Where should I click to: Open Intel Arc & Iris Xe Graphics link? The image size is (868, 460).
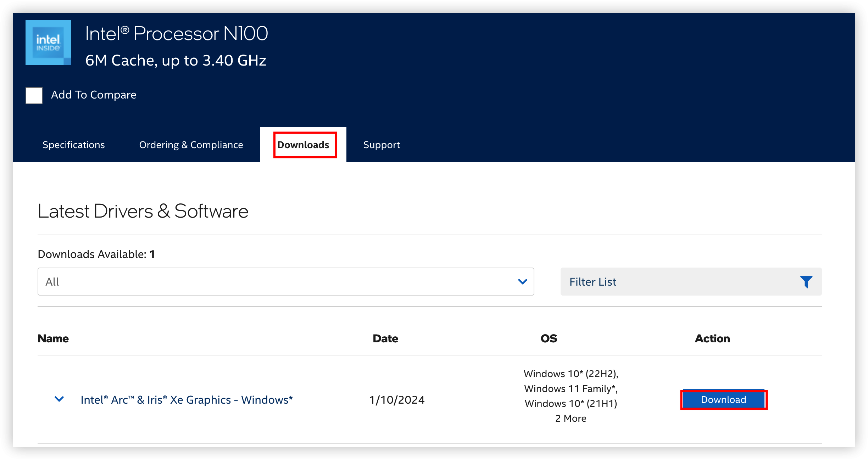pyautogui.click(x=187, y=400)
